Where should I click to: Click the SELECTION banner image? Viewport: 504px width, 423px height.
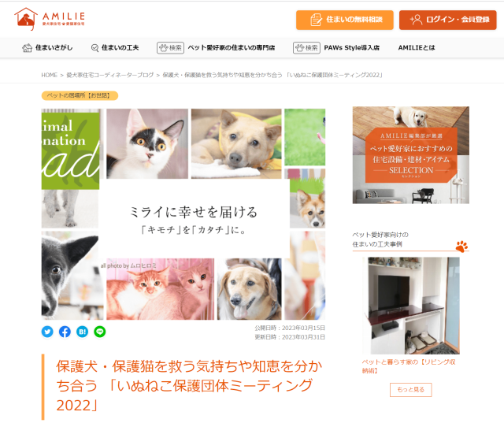coord(411,155)
